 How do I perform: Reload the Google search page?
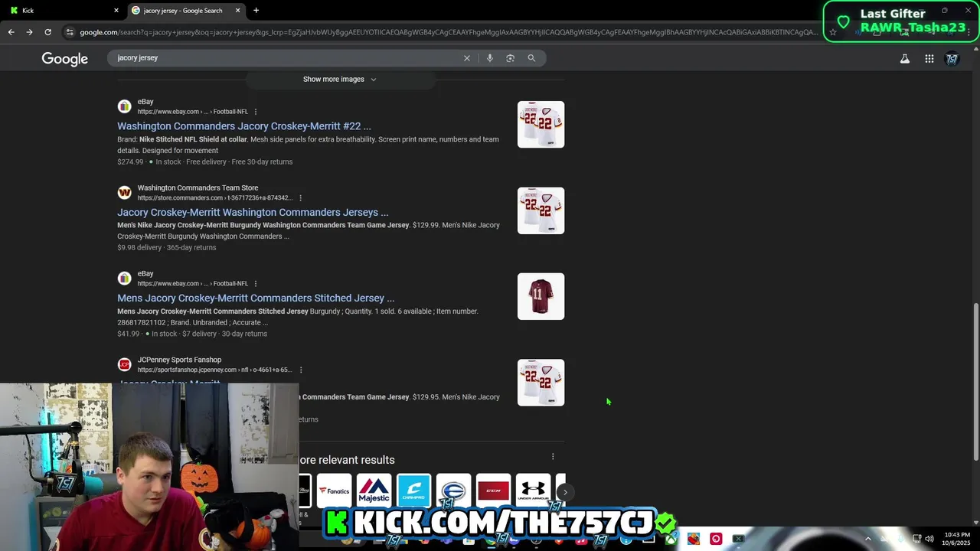(47, 32)
